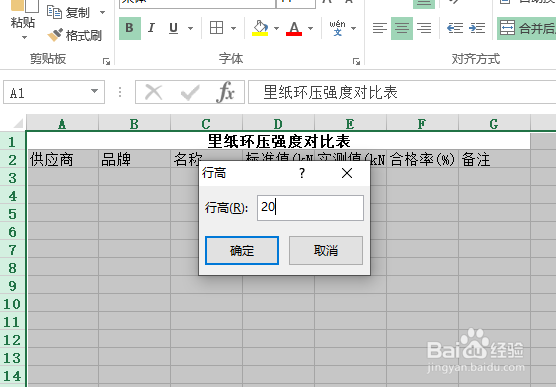Click cell containing 品牌

134,159
